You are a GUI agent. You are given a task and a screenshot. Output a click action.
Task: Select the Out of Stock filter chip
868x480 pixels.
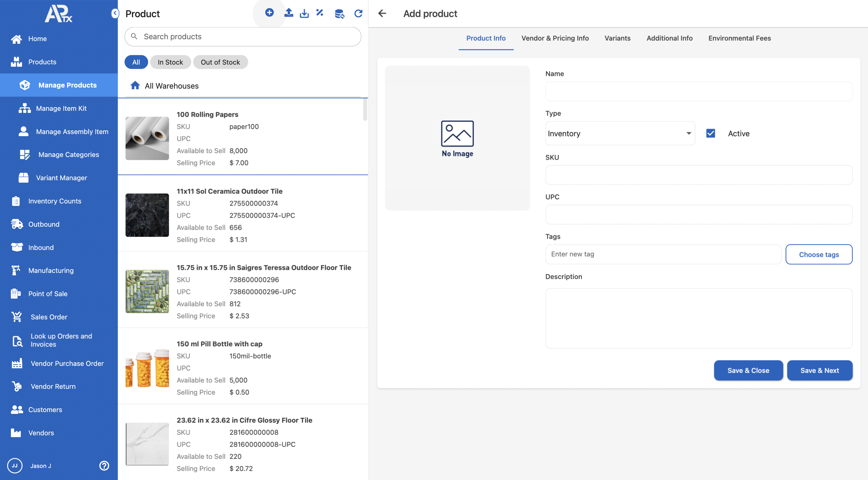[x=220, y=62]
